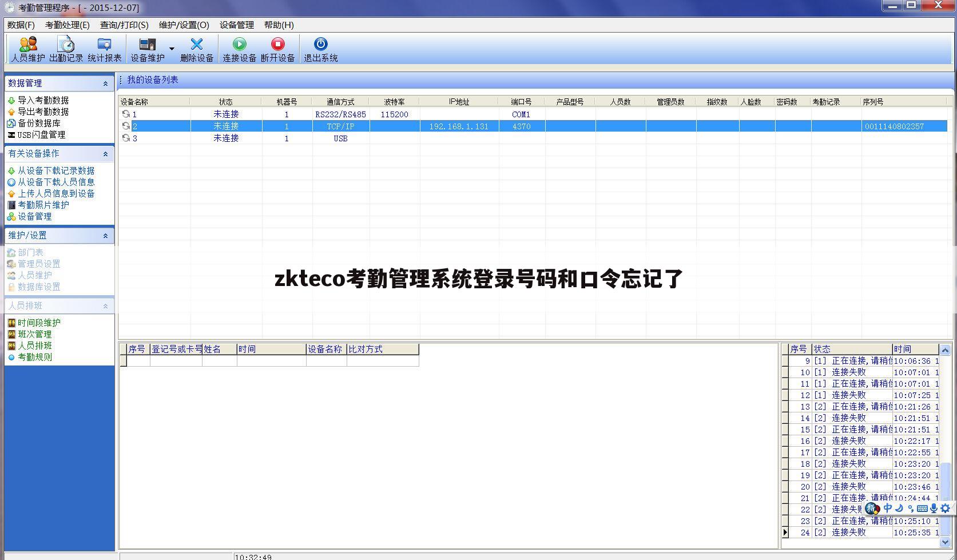Open 查询/打印(S) menu
957x560 pixels.
(x=124, y=25)
